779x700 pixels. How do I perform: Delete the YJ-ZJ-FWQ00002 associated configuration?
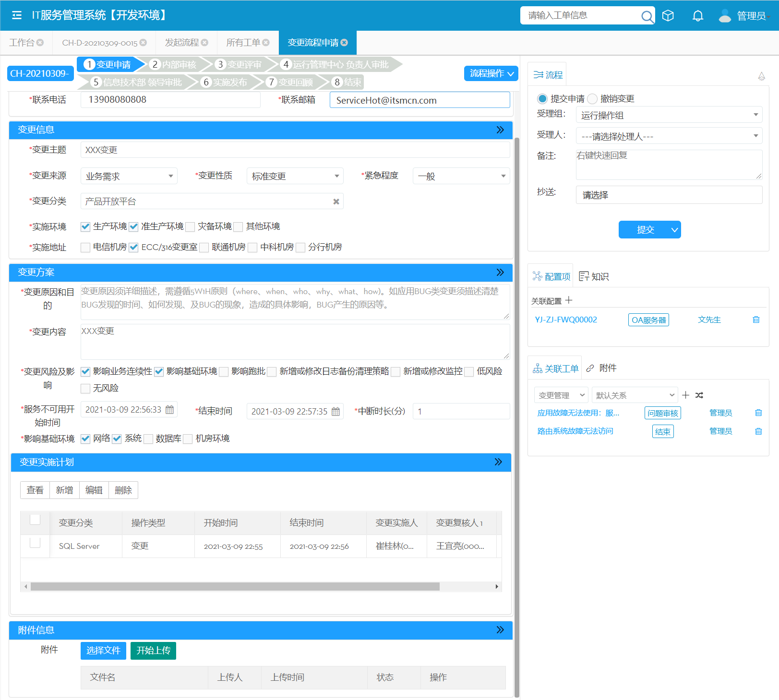point(756,320)
